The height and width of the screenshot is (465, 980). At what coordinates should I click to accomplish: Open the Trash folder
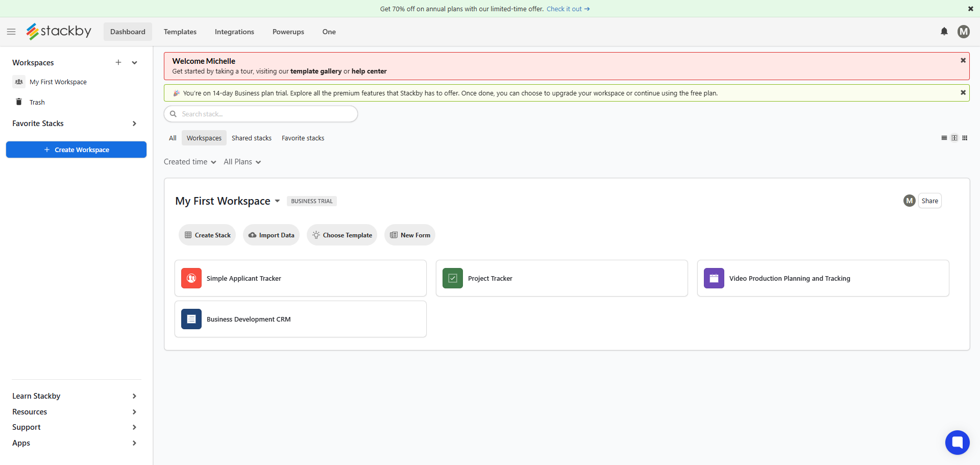coord(37,102)
